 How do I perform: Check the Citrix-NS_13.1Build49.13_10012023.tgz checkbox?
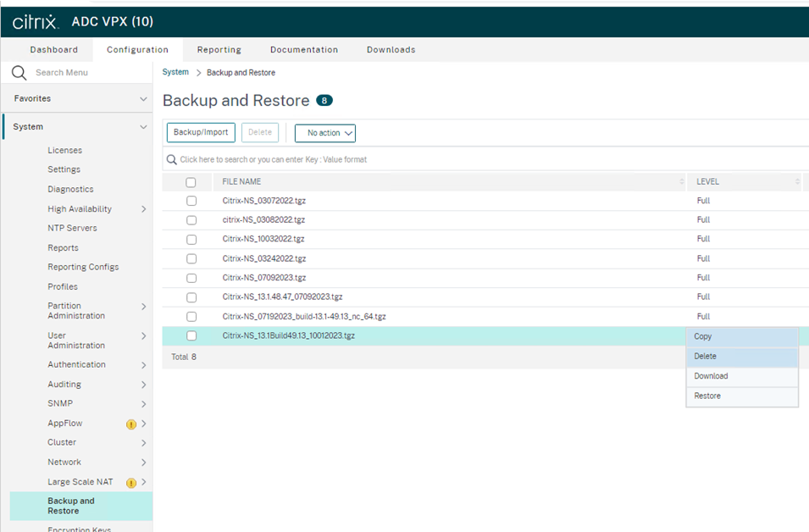(x=191, y=336)
